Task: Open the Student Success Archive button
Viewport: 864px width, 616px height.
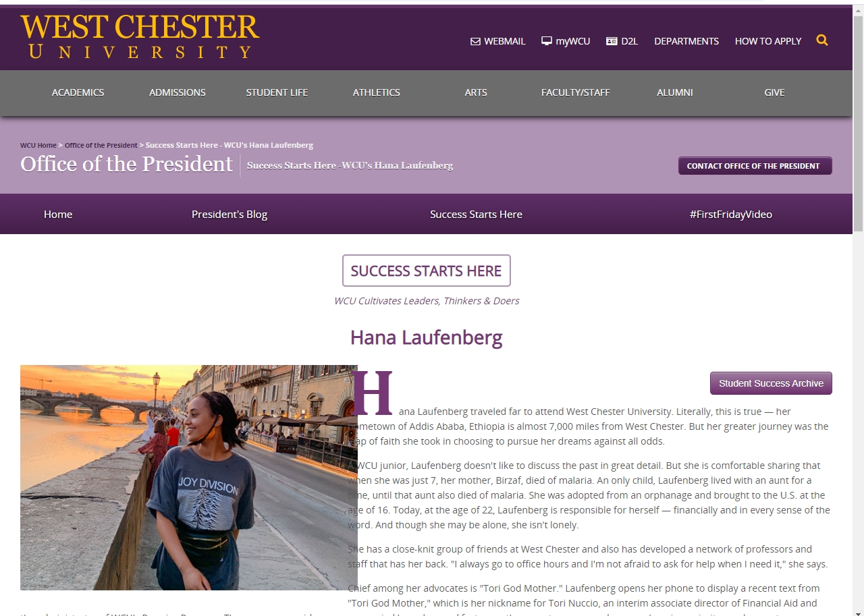Action: point(771,383)
